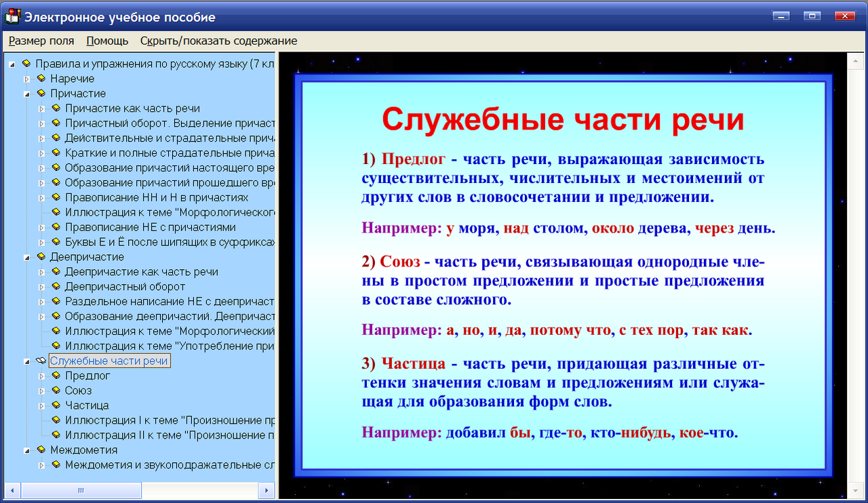Click the book icon next to Частица
The height and width of the screenshot is (503, 868).
pyautogui.click(x=56, y=405)
